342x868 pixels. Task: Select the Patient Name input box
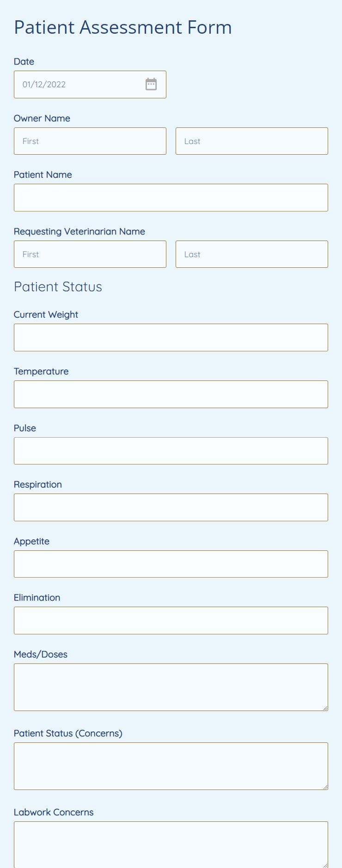tap(171, 197)
